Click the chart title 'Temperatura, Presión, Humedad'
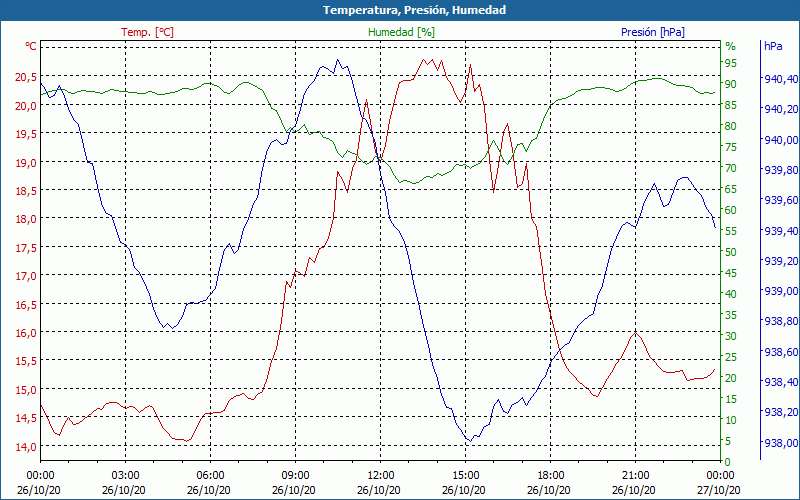The image size is (800, 500). tap(414, 10)
